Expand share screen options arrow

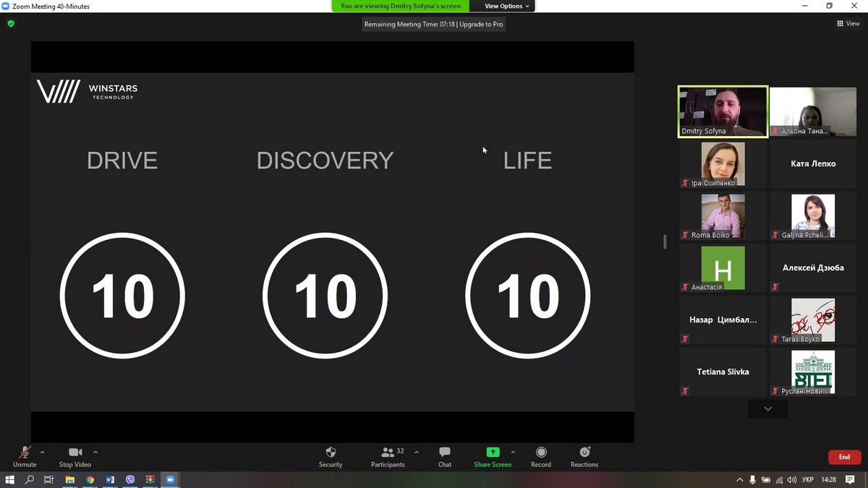514,453
